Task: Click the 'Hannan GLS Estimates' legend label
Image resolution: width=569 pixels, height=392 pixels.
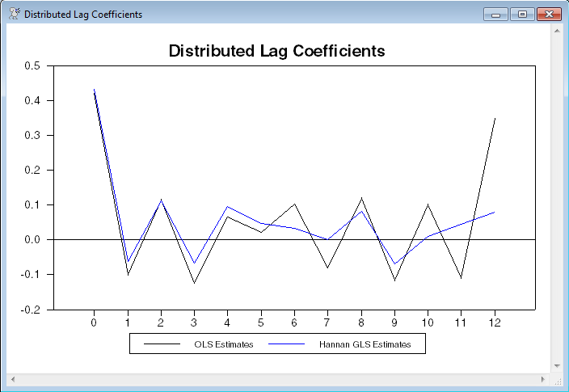Action: coord(360,344)
